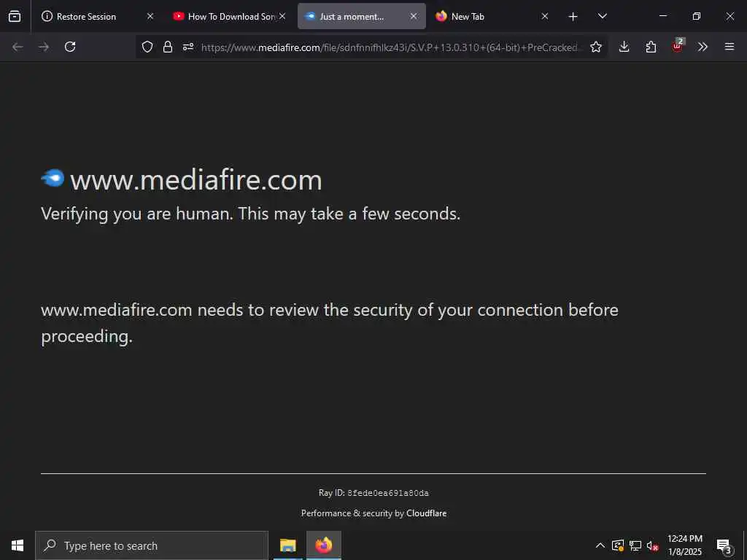Close the Restore Session tab
The image size is (747, 560).
click(x=150, y=16)
